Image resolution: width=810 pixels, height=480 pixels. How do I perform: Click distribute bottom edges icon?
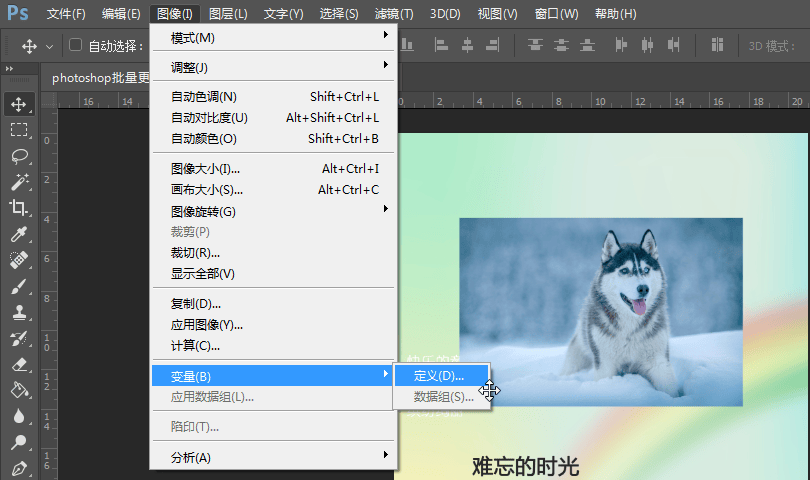tap(587, 45)
